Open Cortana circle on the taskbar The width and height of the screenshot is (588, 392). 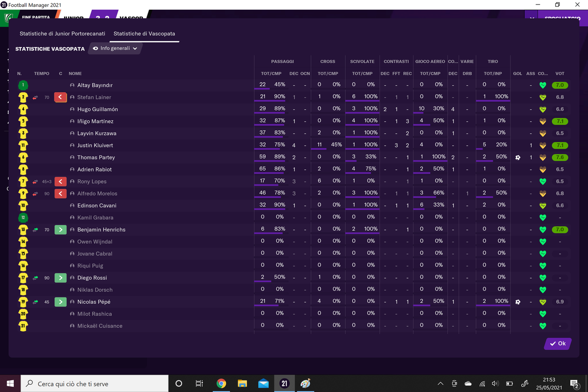coord(178,384)
